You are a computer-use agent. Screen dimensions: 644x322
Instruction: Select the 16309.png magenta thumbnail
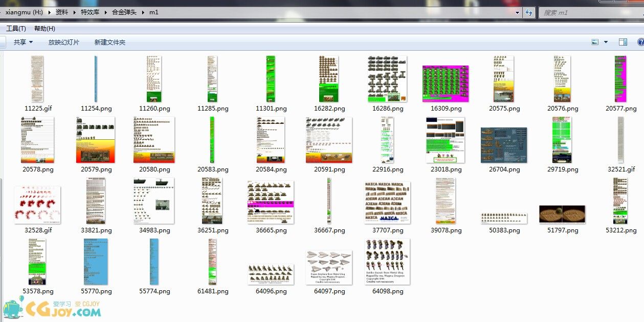[x=446, y=84]
